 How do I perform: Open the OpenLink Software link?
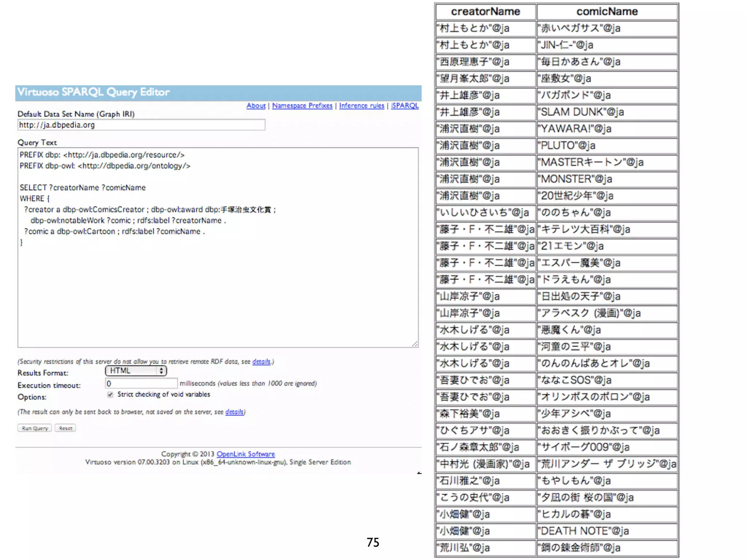(245, 454)
